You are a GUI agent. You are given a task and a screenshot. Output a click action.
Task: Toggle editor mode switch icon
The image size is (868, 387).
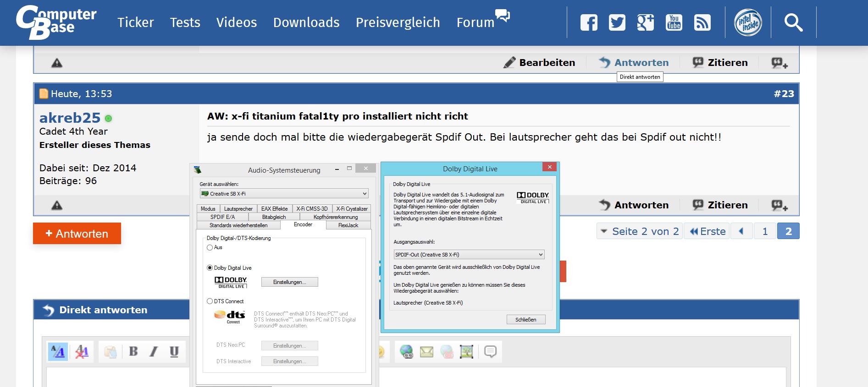pos(58,352)
